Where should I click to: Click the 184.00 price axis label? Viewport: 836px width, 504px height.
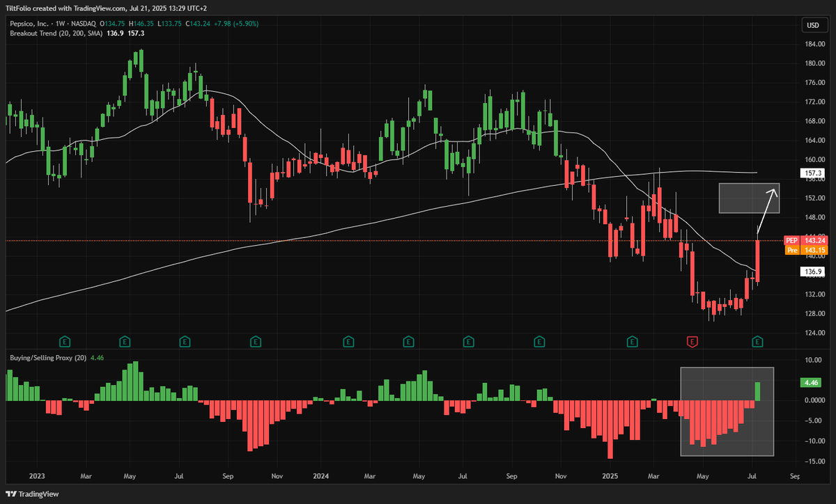click(814, 44)
